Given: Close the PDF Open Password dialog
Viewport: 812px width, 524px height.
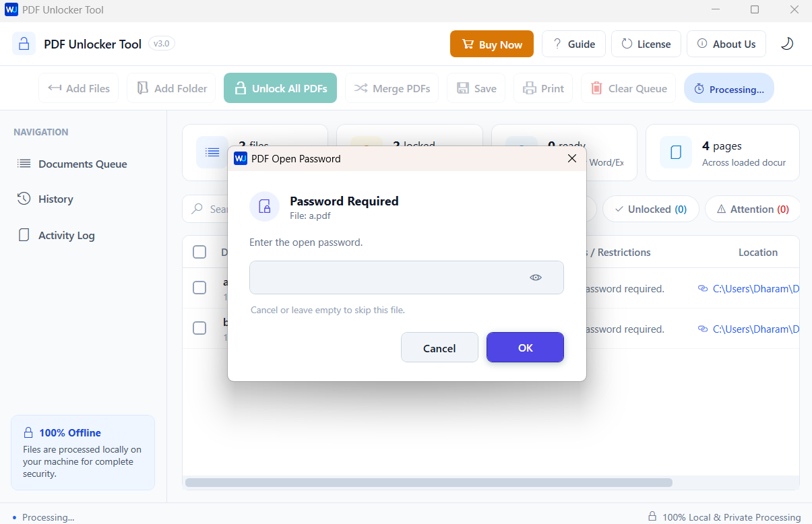Looking at the screenshot, I should (571, 158).
